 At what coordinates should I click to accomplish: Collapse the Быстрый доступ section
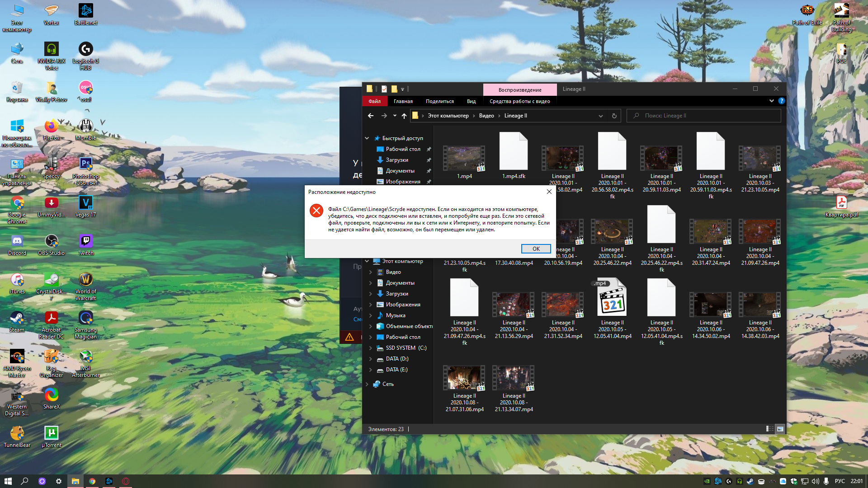click(367, 138)
